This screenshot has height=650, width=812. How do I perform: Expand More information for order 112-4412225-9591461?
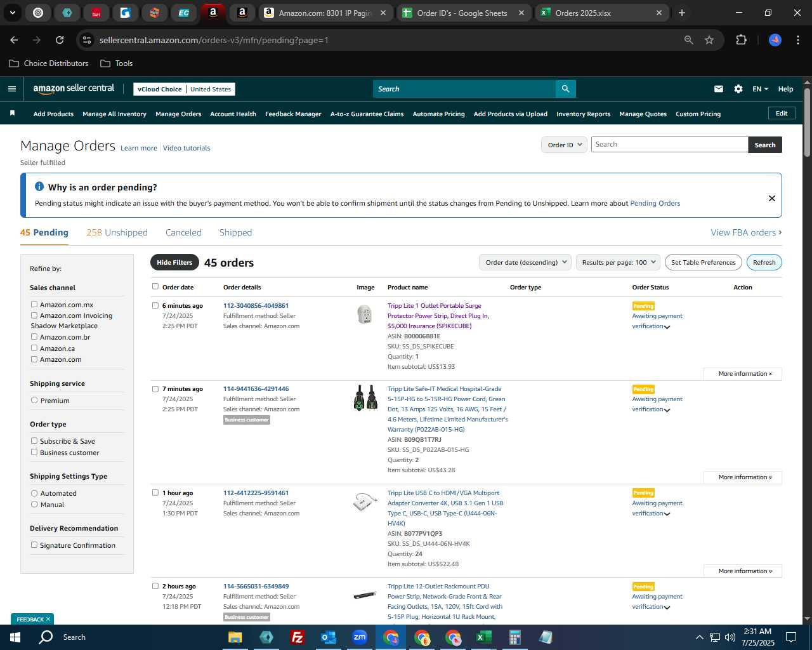click(x=743, y=571)
